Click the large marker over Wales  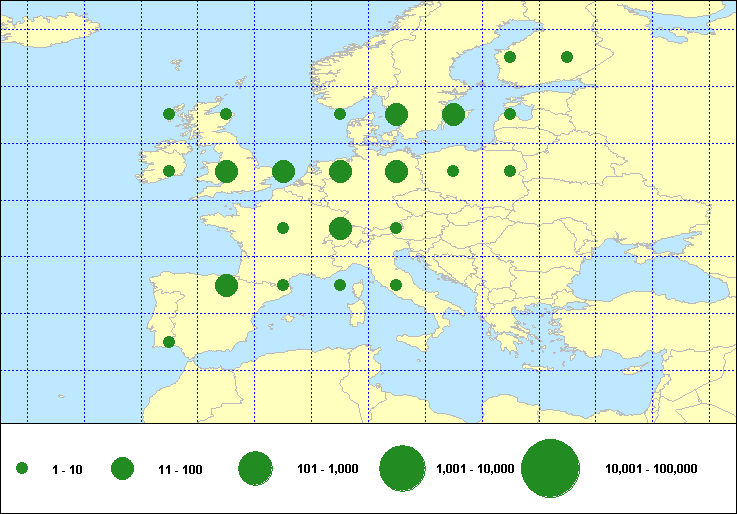[x=226, y=172]
